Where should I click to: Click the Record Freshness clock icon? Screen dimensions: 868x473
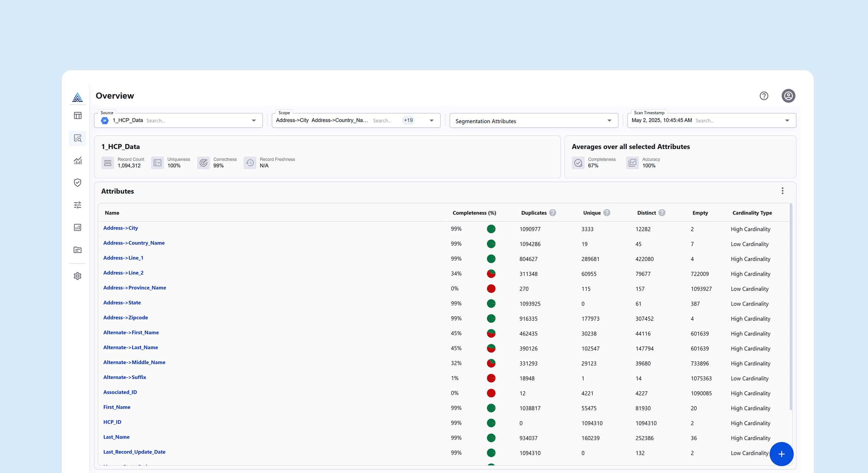[x=250, y=163]
